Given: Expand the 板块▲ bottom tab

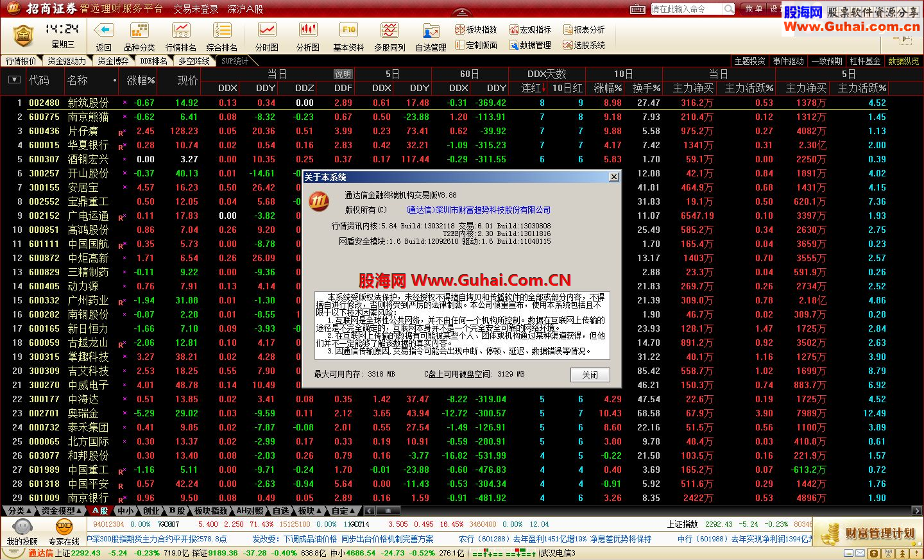Looking at the screenshot, I should (x=309, y=511).
